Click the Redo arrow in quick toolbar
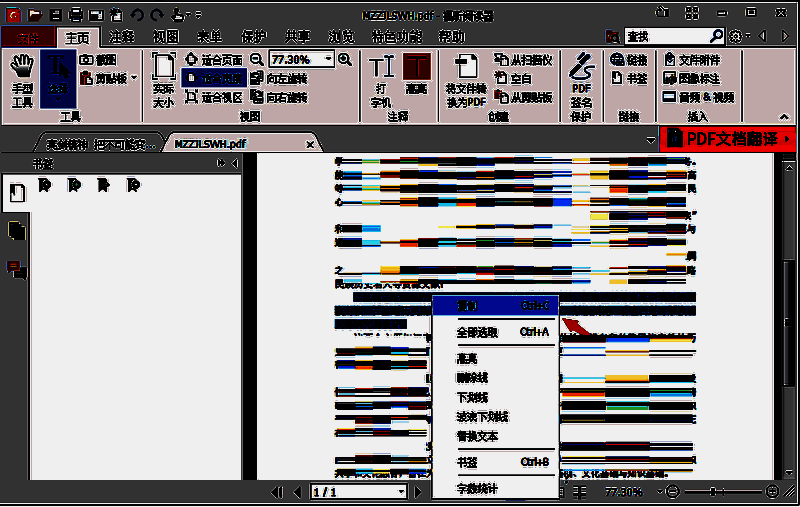Image resolution: width=800 pixels, height=507 pixels. [157, 15]
